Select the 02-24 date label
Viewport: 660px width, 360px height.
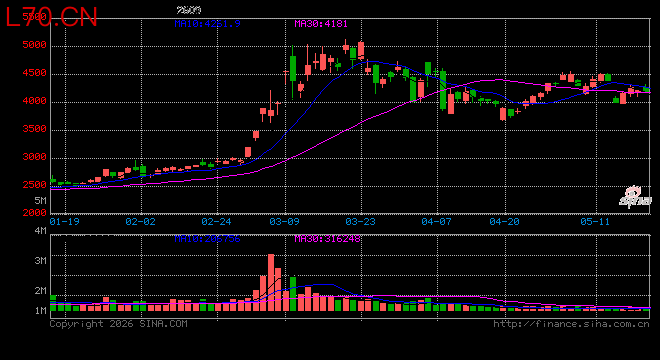click(216, 221)
